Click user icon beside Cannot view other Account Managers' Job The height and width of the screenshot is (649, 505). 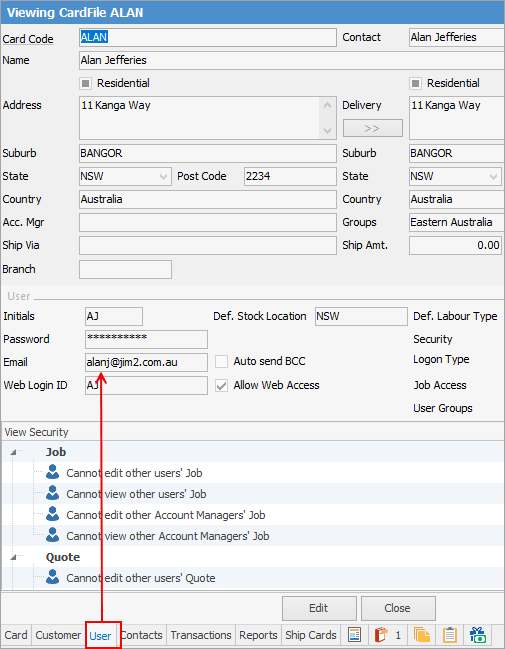53,535
